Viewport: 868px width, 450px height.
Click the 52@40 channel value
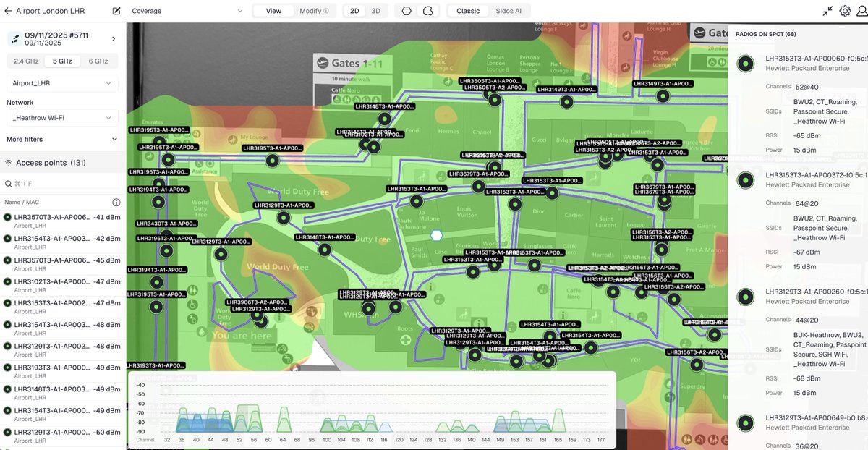click(x=807, y=87)
